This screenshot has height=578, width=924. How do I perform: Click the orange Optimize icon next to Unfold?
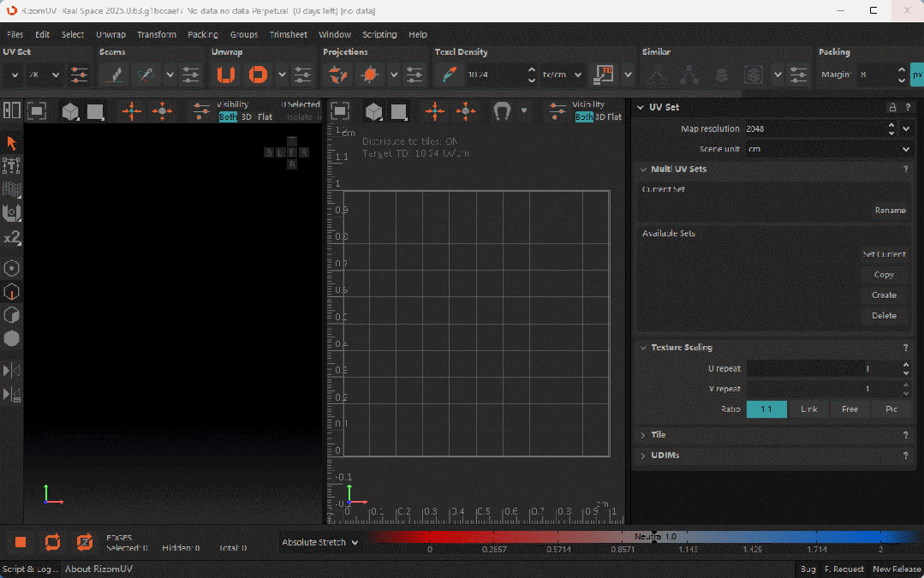pyautogui.click(x=258, y=74)
